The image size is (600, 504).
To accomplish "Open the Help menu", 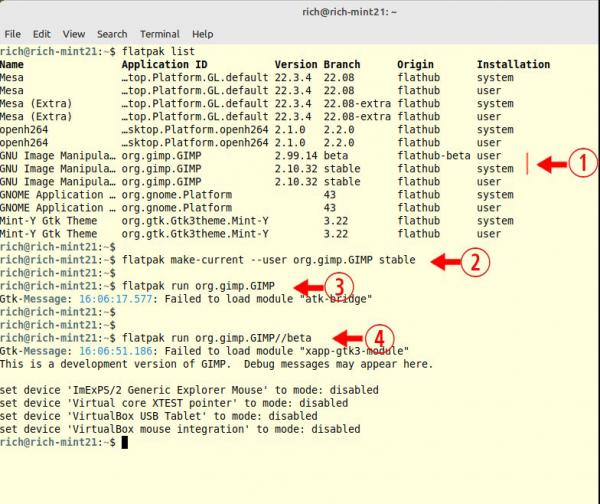I will point(202,34).
